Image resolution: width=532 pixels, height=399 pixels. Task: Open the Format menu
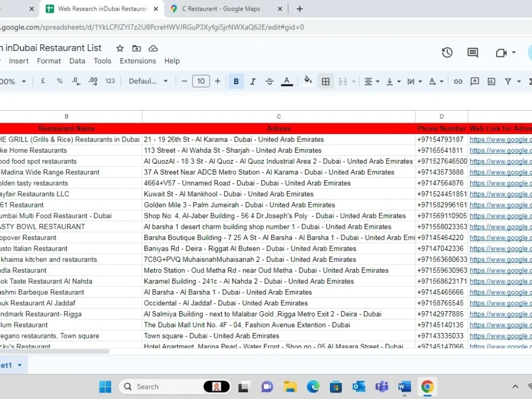click(49, 61)
